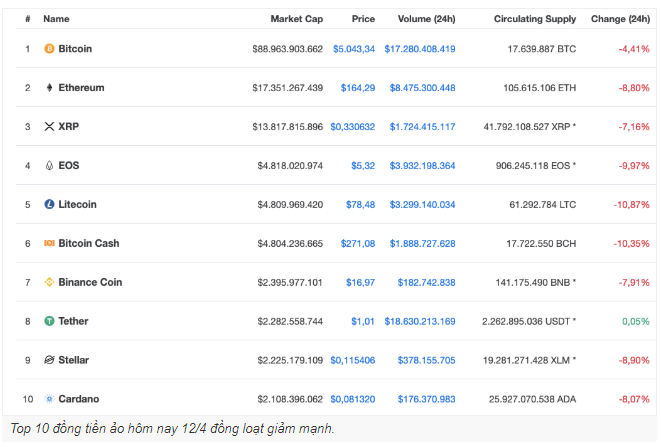Select XRP market cap $13.817.815.896
This screenshot has width=661, height=447.
click(x=288, y=127)
